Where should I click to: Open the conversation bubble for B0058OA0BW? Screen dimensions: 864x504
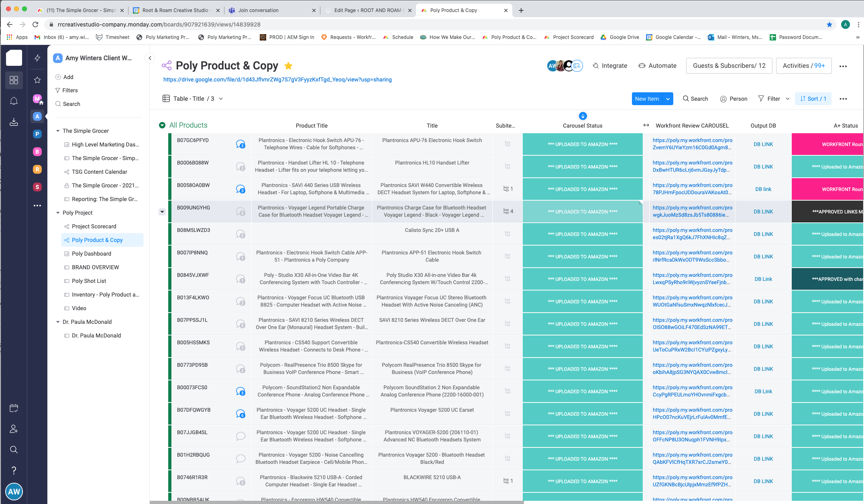pos(240,189)
